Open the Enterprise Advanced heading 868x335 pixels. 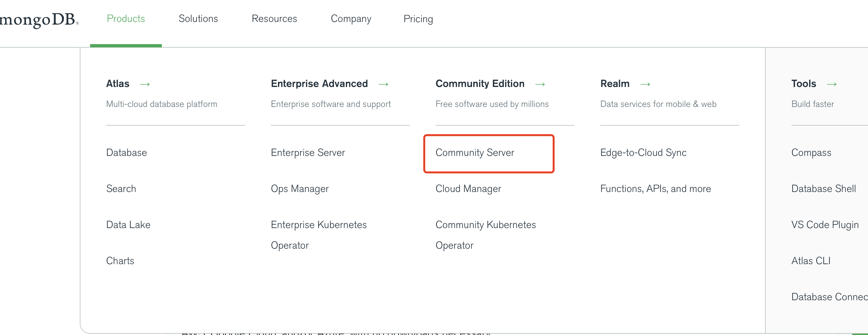coord(319,83)
